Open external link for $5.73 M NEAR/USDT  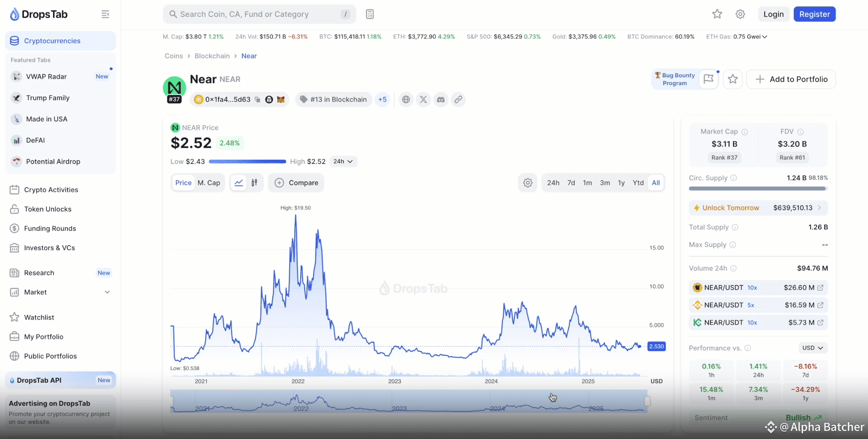[x=820, y=322]
